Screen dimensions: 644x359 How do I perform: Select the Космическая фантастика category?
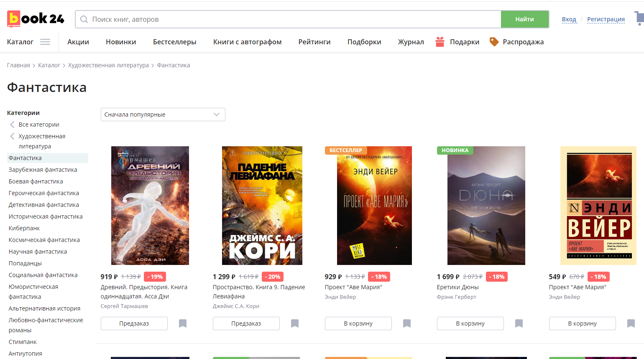(44, 240)
